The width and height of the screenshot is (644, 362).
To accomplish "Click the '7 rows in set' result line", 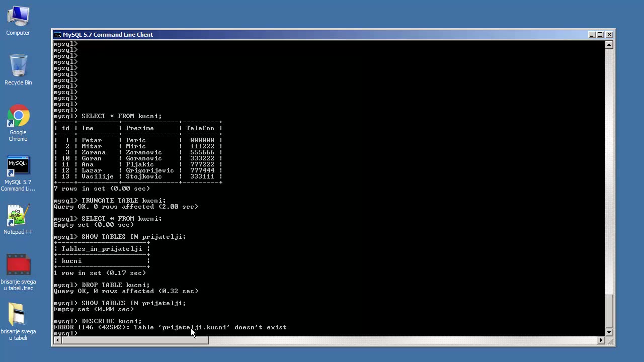I will [102, 189].
